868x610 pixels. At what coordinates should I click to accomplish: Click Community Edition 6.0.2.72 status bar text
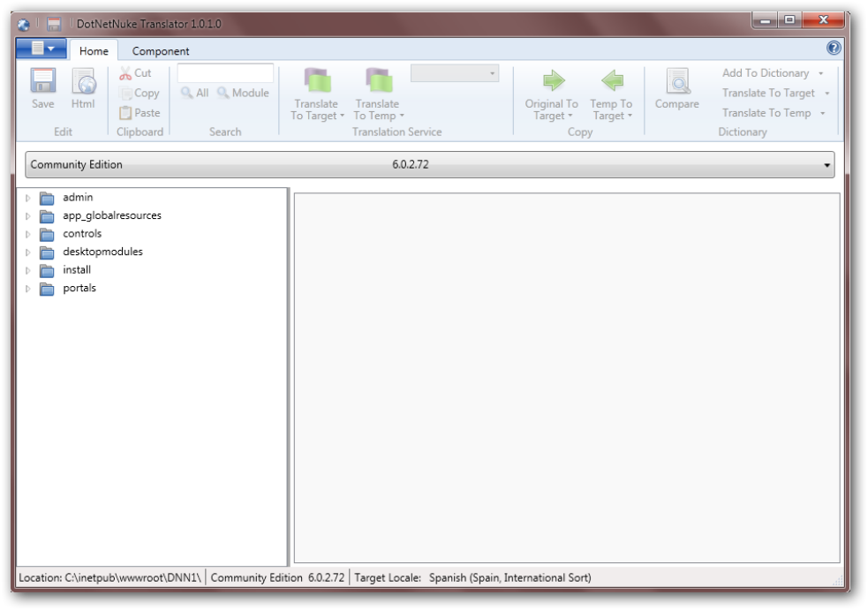277,577
